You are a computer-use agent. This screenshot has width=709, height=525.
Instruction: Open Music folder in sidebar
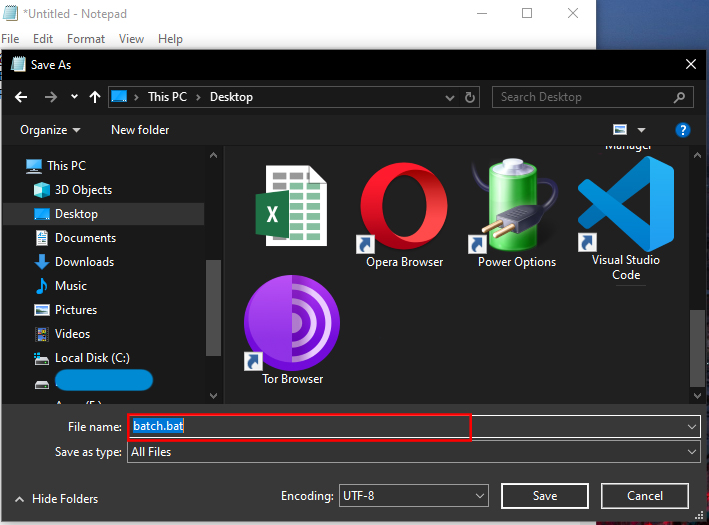(x=71, y=286)
